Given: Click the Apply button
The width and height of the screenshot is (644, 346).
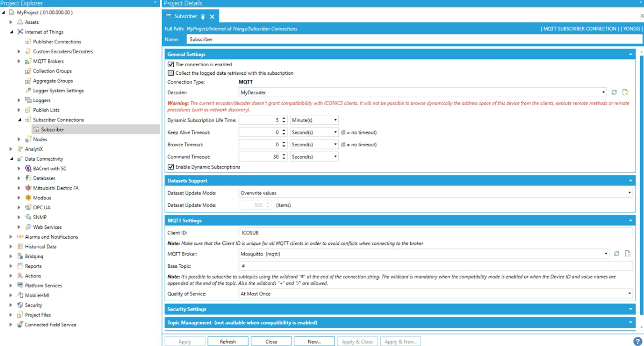Looking at the screenshot, I should [185, 341].
